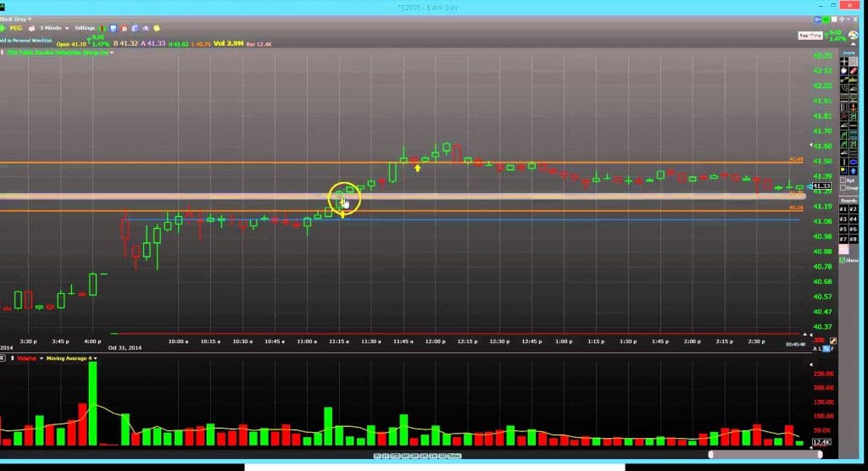The image size is (868, 471).
Task: Click the pencil edit scale icon
Action: pos(833,341)
